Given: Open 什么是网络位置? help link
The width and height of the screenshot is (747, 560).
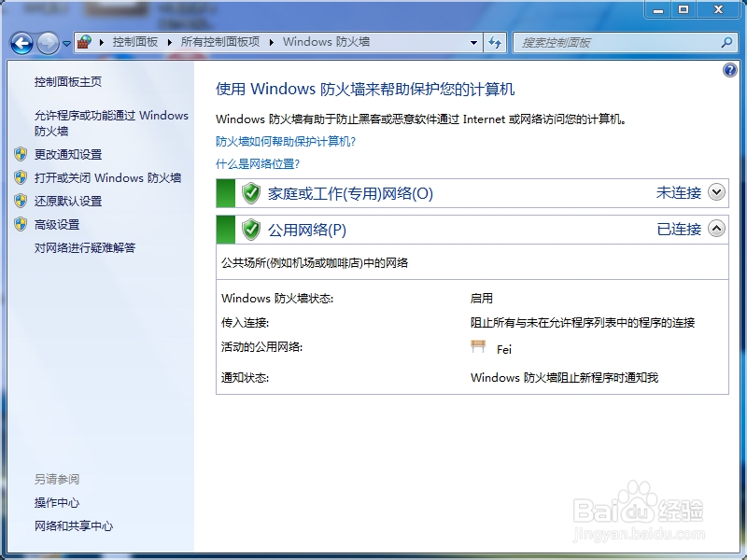Looking at the screenshot, I should point(258,164).
